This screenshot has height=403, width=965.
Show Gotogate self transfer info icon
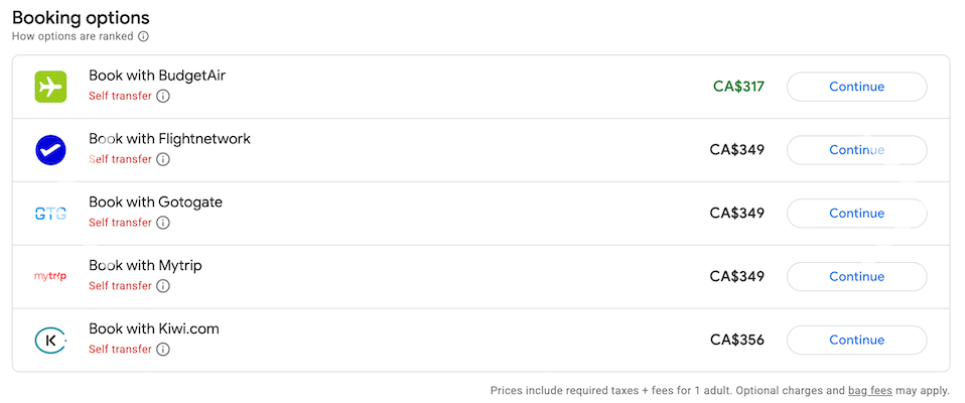click(x=162, y=223)
